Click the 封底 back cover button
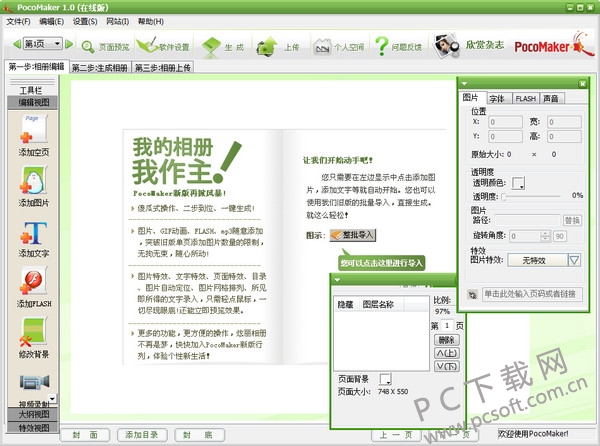The height and width of the screenshot is (446, 600). click(x=199, y=435)
